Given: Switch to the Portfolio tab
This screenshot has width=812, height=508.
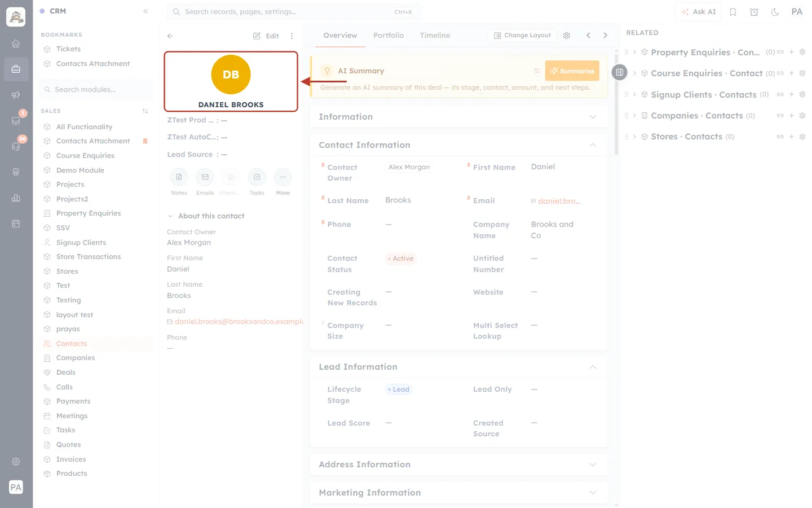Looking at the screenshot, I should click(x=389, y=36).
